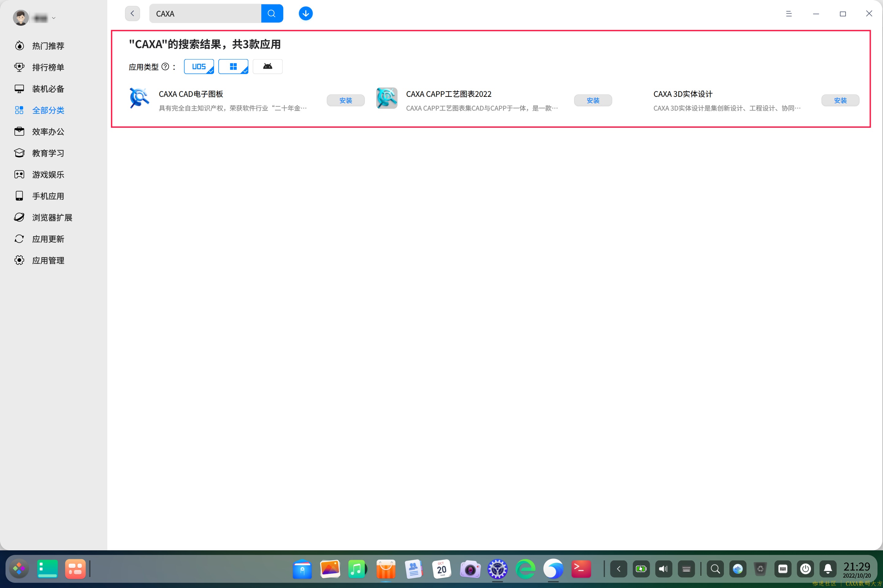Collapse the tray with the arrow icon
883x588 pixels.
618,569
